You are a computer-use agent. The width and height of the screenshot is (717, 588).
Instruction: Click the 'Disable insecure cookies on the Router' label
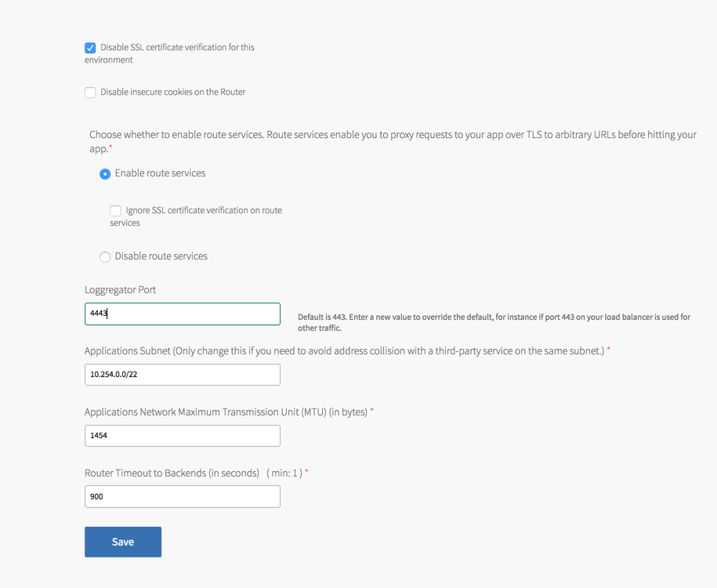[172, 93]
